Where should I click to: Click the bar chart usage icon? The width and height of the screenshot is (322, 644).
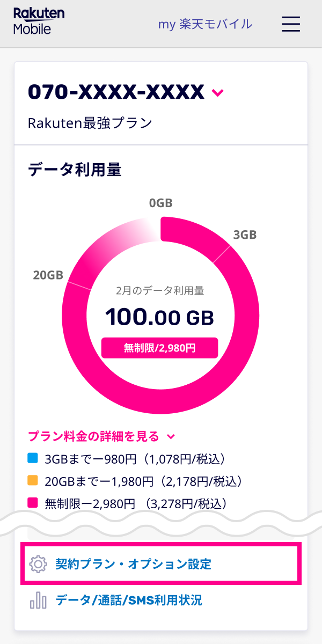point(38,600)
